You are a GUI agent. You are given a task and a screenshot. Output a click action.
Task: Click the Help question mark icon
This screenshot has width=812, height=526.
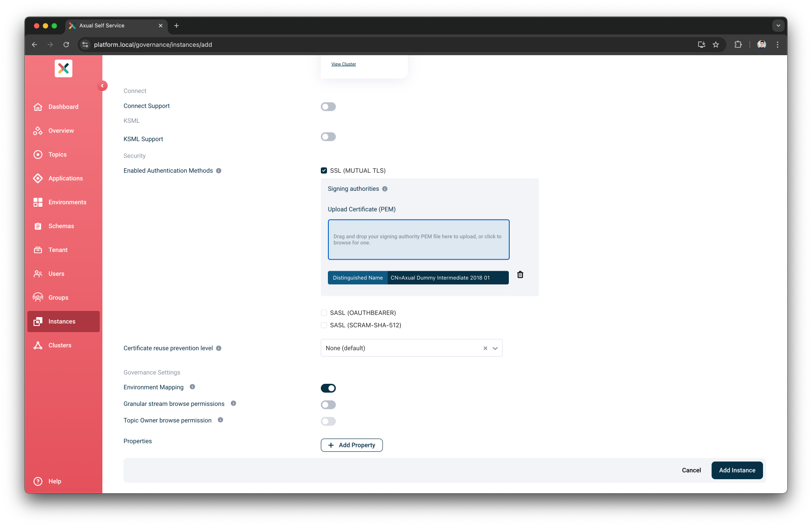pyautogui.click(x=38, y=481)
